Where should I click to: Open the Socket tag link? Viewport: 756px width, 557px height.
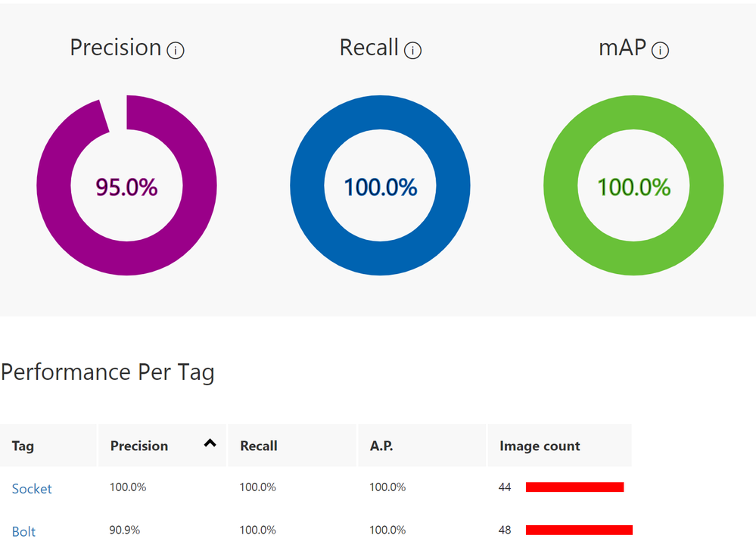pyautogui.click(x=31, y=489)
